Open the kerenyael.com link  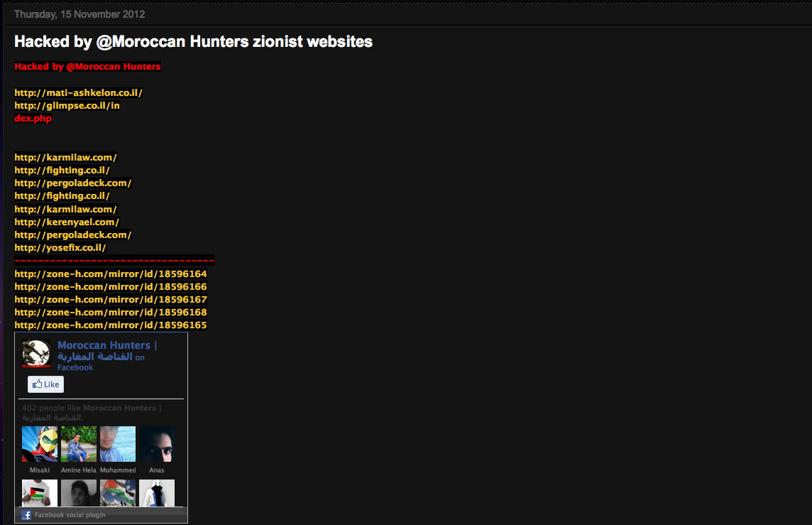[67, 222]
